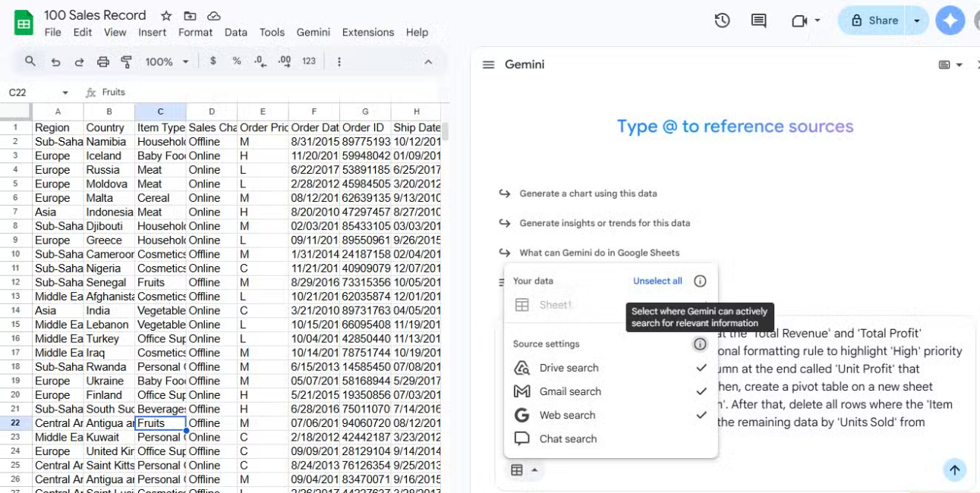Open the Gemini menu
Screen dimensions: 980x493
tap(313, 32)
